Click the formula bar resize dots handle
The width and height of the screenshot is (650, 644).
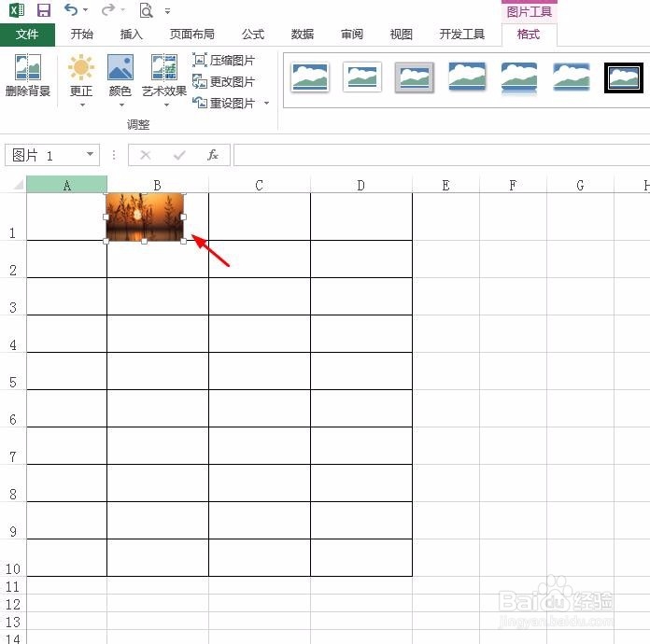114,155
